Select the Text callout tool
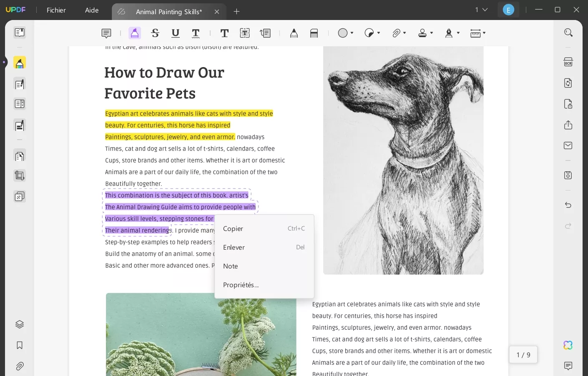 click(x=265, y=33)
